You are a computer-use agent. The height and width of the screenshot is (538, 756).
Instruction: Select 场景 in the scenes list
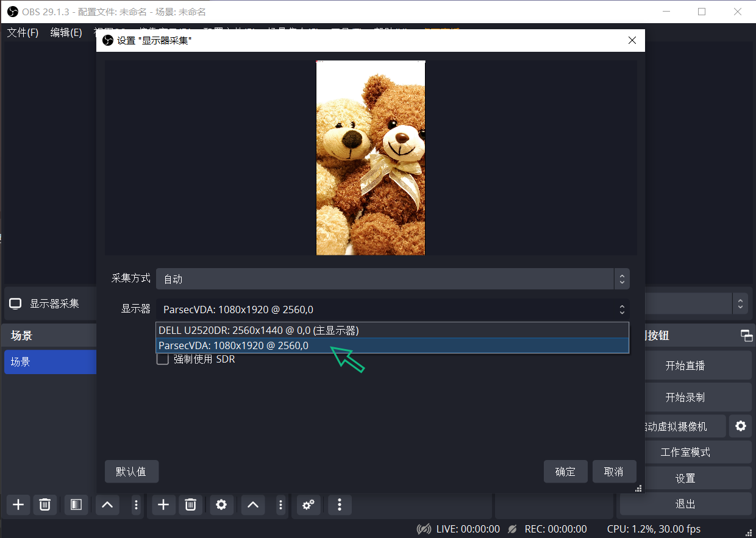pos(49,362)
